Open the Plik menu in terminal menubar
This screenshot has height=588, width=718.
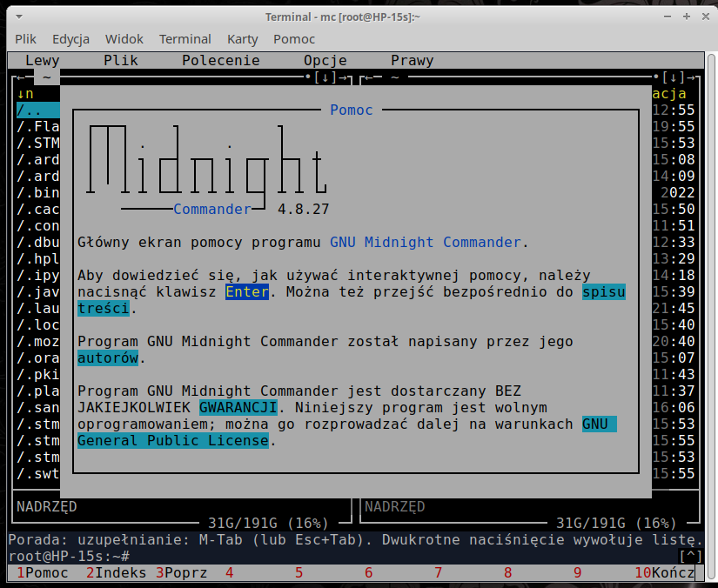(x=25, y=39)
